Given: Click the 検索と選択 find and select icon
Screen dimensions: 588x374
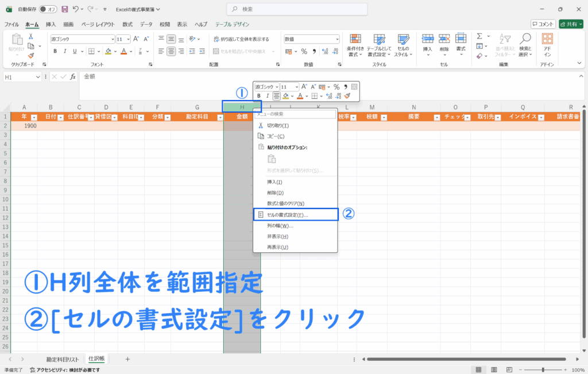Looking at the screenshot, I should pyautogui.click(x=525, y=44).
